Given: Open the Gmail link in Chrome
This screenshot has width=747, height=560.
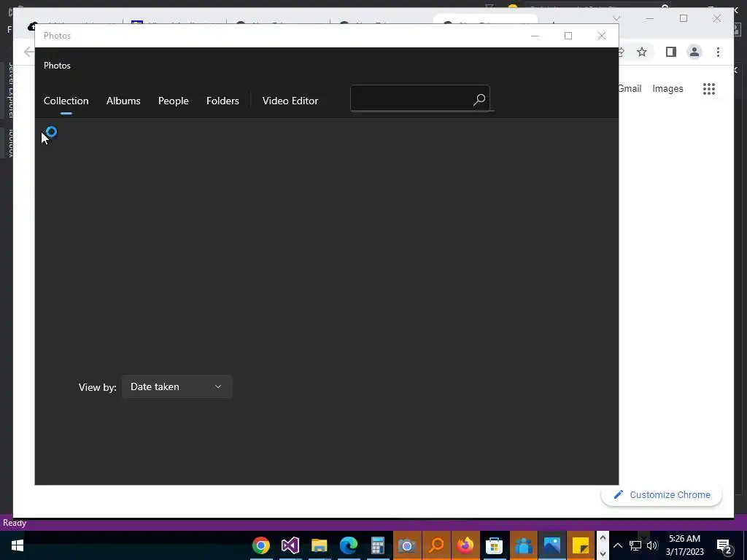Looking at the screenshot, I should pos(630,88).
